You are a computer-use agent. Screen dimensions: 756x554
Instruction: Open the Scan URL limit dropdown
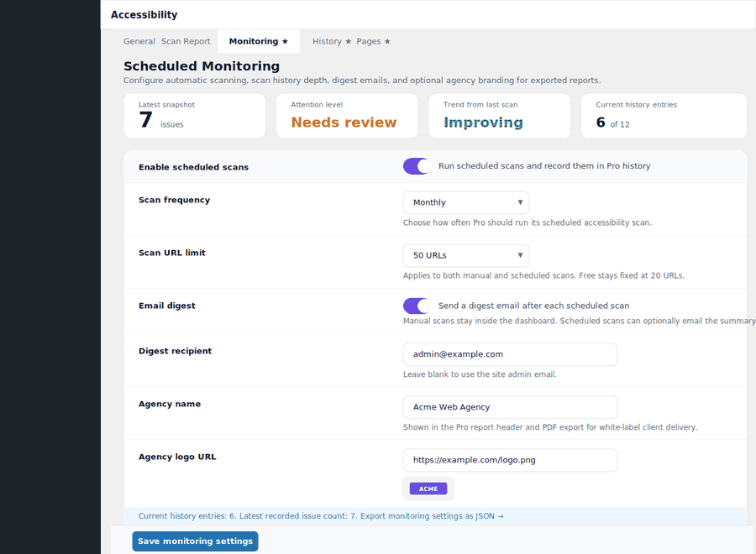465,256
